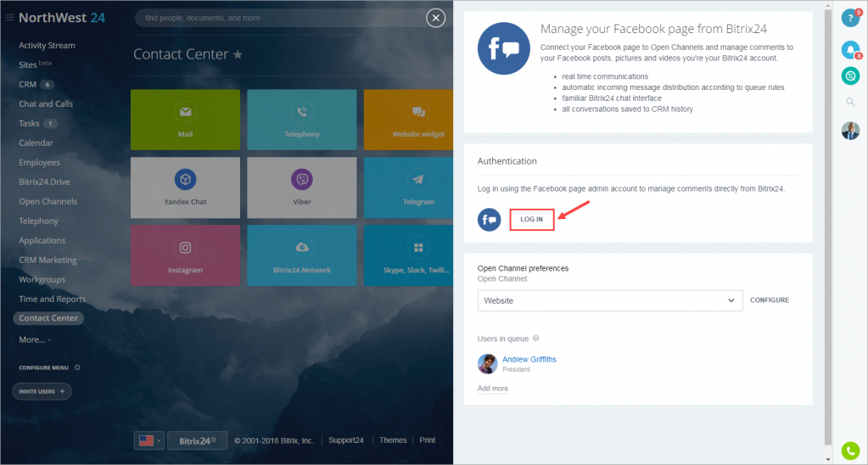868x465 pixels.
Task: Open the Telephony tile
Action: [302, 120]
